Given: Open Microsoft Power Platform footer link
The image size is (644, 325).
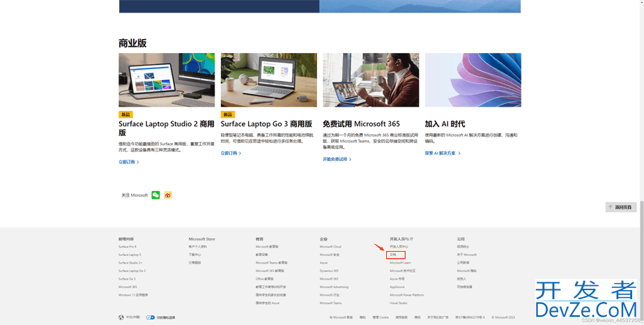Looking at the screenshot, I should (x=406, y=295).
